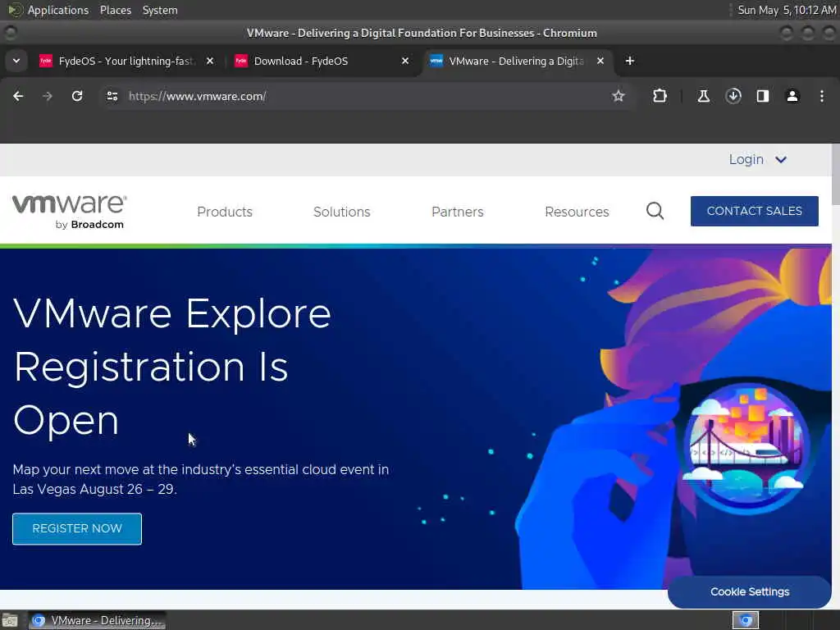This screenshot has width=840, height=630.
Task: Click the workspace switcher in bottom panel
Action: tap(745, 620)
